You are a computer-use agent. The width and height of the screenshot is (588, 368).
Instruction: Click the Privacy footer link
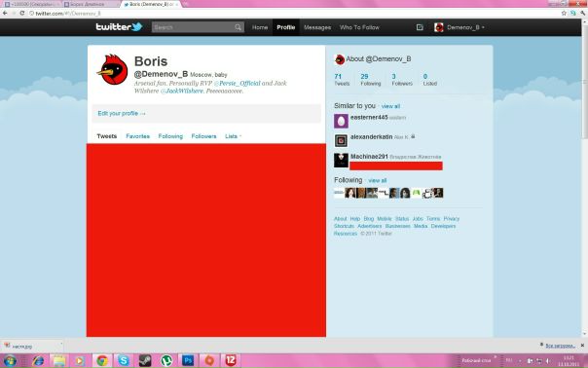pyautogui.click(x=451, y=219)
